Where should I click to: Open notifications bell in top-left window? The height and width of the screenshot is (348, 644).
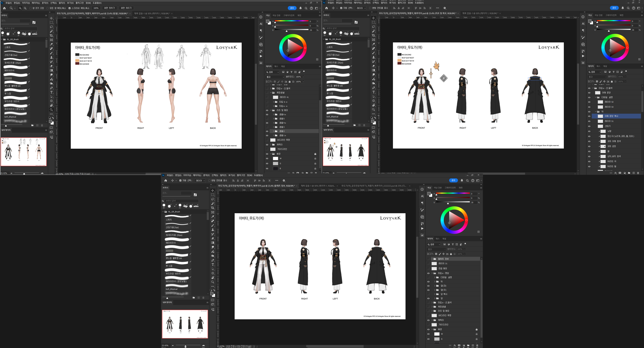pyautogui.click(x=301, y=8)
